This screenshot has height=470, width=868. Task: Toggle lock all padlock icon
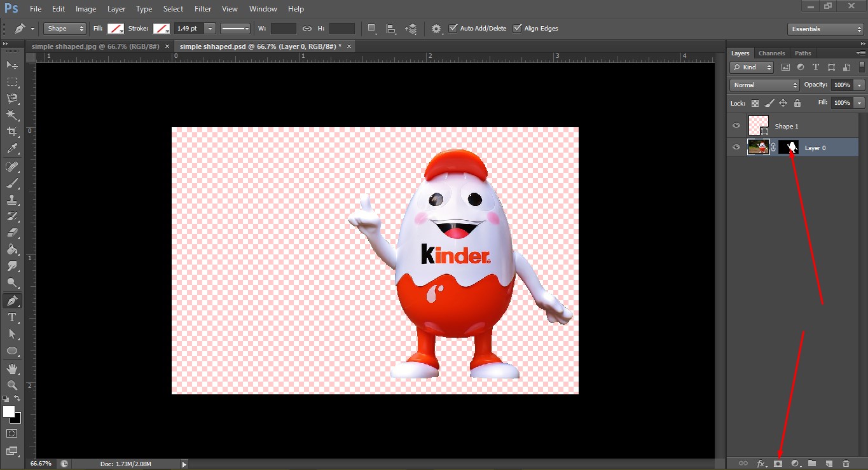[x=797, y=103]
